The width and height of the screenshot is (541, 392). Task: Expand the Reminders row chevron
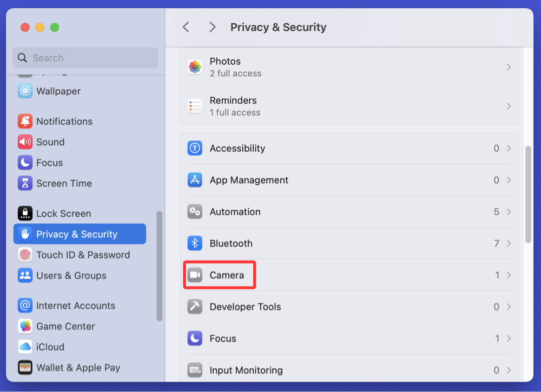click(509, 107)
